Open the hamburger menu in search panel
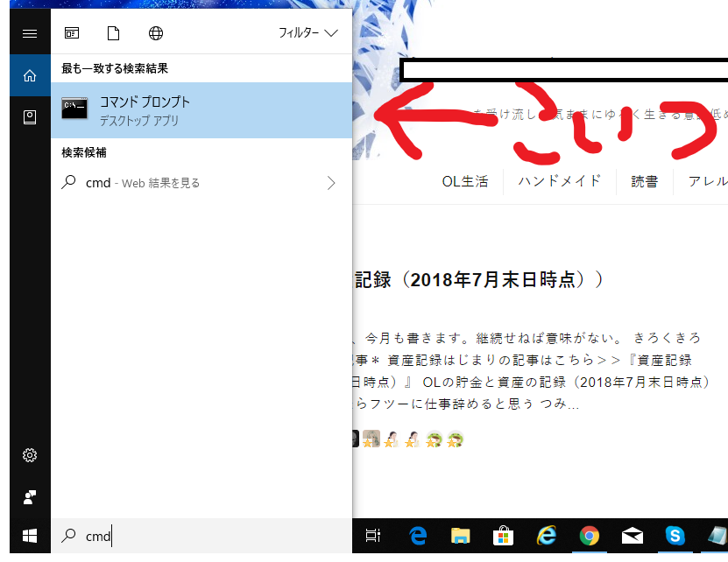Viewport: 728px width, 562px height. click(x=30, y=33)
